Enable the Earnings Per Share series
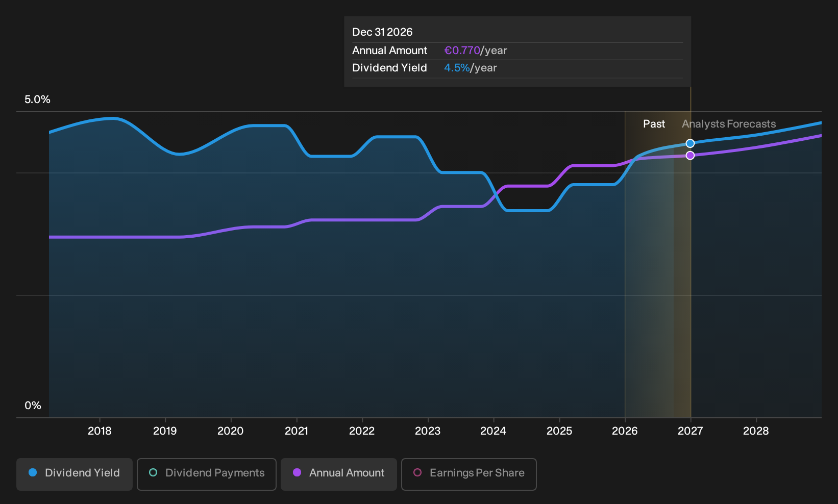 (469, 474)
